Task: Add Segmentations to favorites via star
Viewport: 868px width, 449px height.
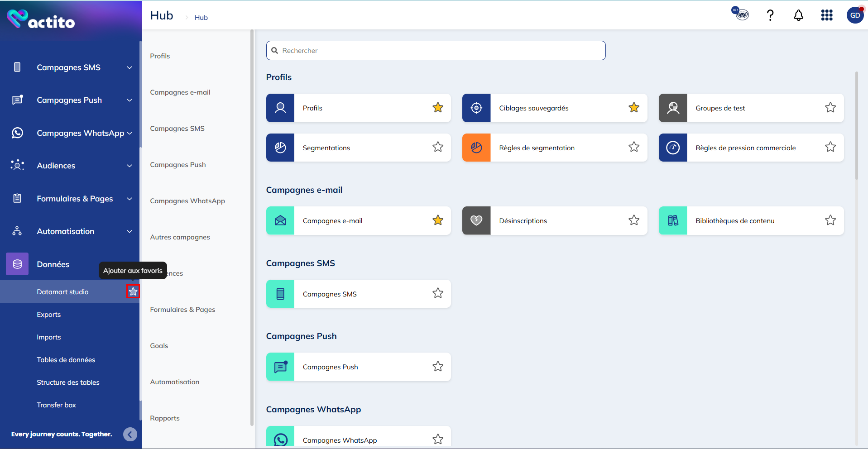Action: pos(437,147)
